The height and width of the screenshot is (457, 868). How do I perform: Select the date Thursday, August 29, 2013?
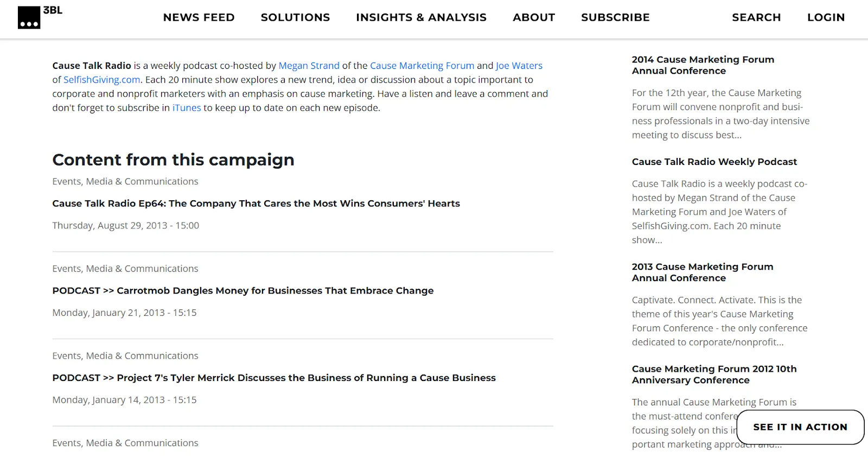point(126,225)
